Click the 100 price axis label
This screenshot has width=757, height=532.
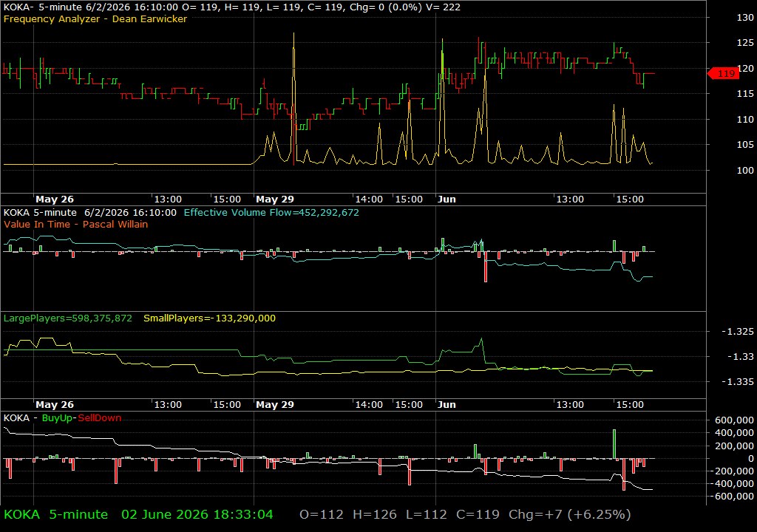745,170
